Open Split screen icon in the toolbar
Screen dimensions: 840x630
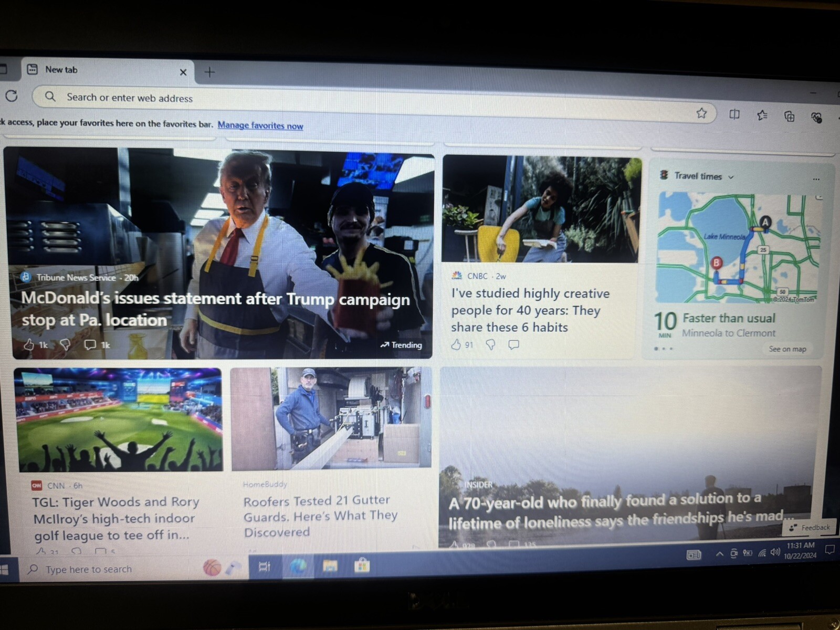[x=734, y=114]
